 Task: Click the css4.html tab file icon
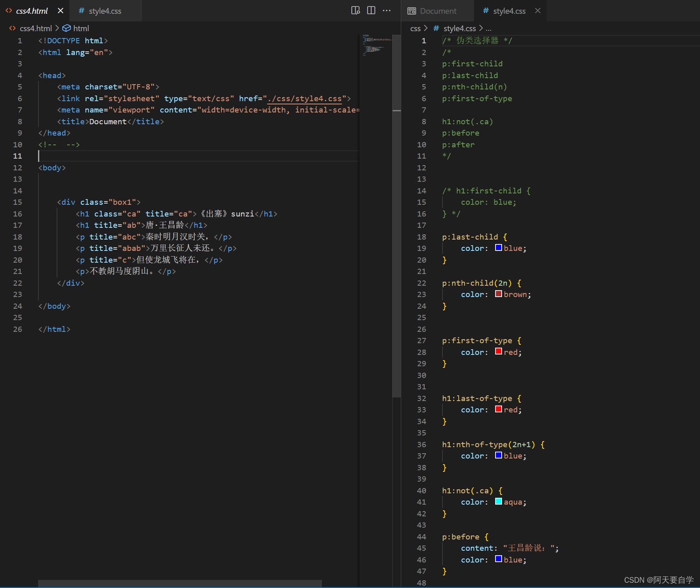click(9, 11)
